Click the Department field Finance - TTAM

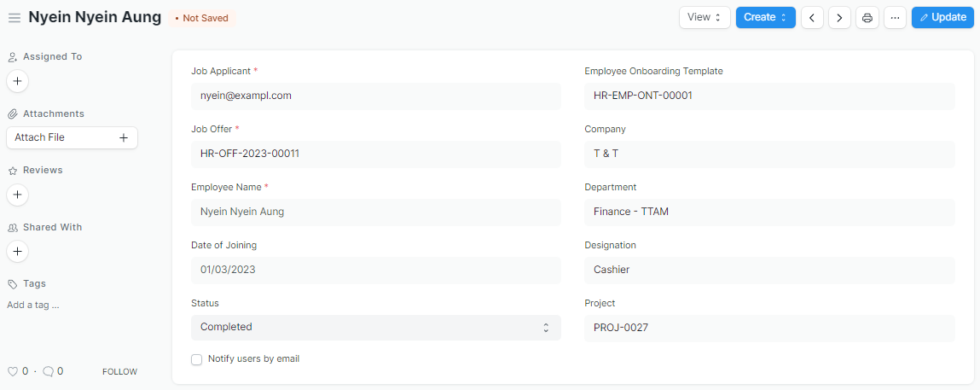tap(769, 212)
